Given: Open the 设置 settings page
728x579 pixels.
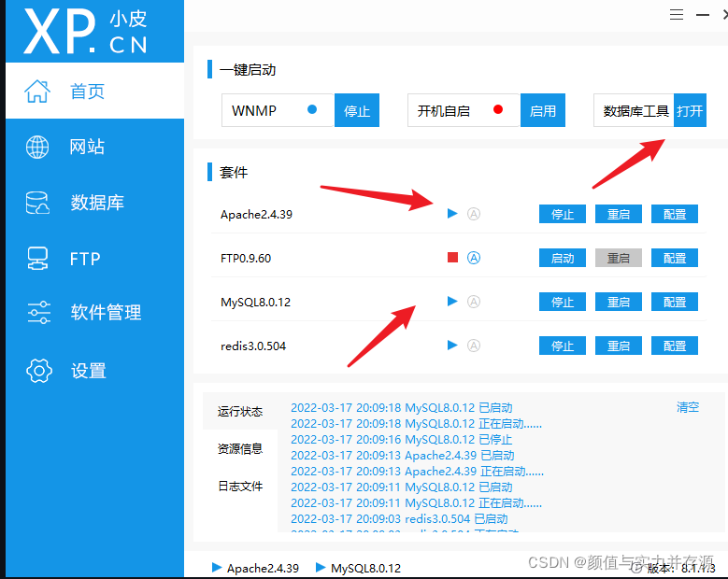Looking at the screenshot, I should (x=94, y=371).
